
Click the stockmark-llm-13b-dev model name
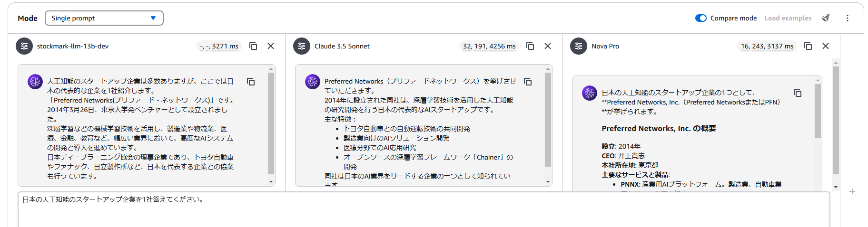click(x=73, y=46)
